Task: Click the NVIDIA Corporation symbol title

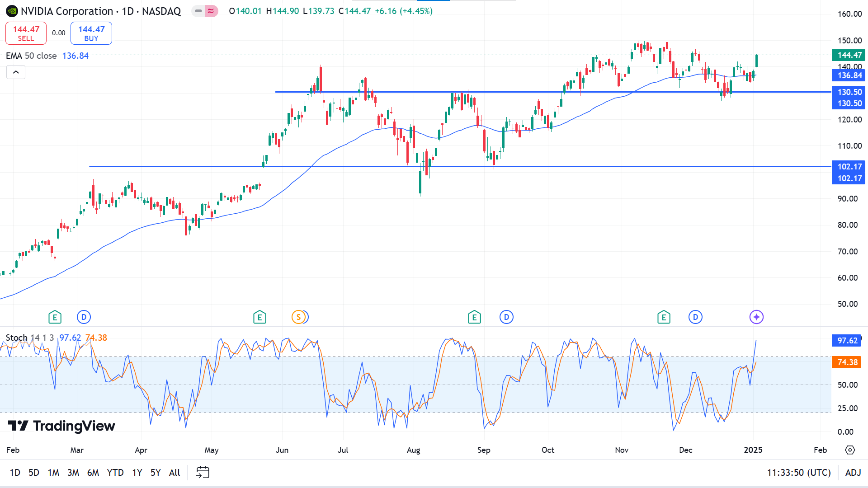Action: click(67, 11)
